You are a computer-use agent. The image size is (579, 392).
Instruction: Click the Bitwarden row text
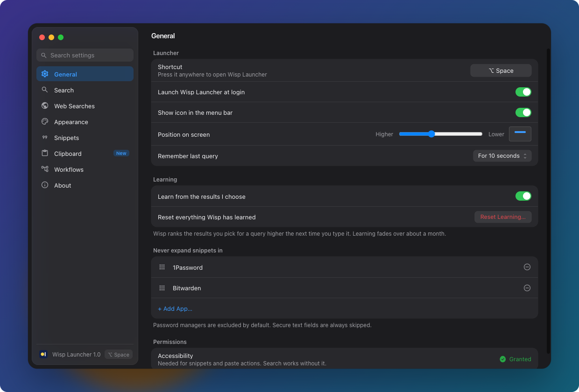coord(187,288)
